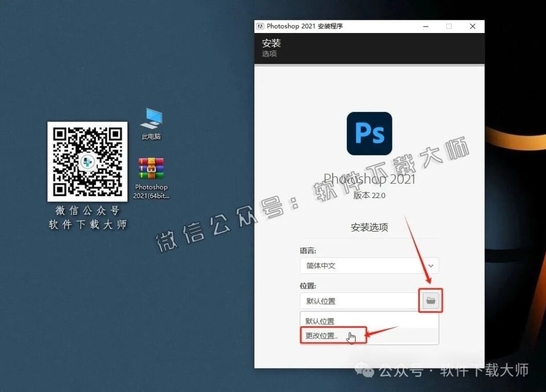Choose 默认位置 from the open menu
Viewport: 546px width, 392px height.
(x=320, y=320)
